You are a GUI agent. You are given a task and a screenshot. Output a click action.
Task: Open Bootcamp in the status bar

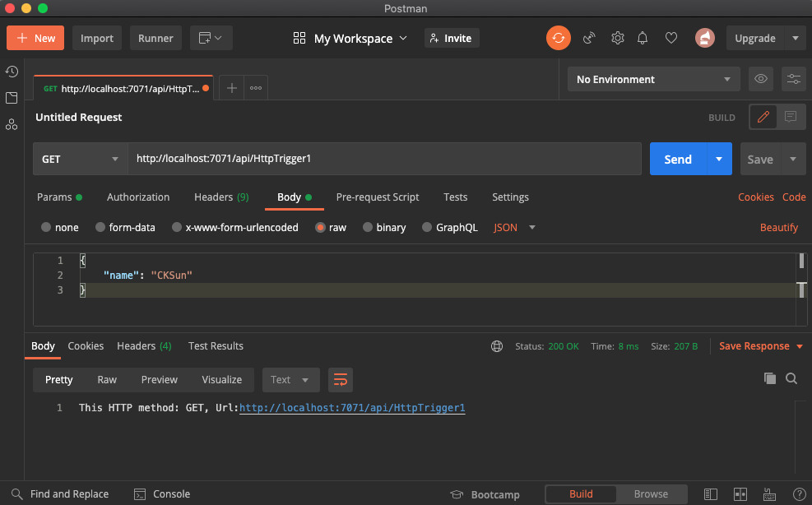pyautogui.click(x=485, y=494)
